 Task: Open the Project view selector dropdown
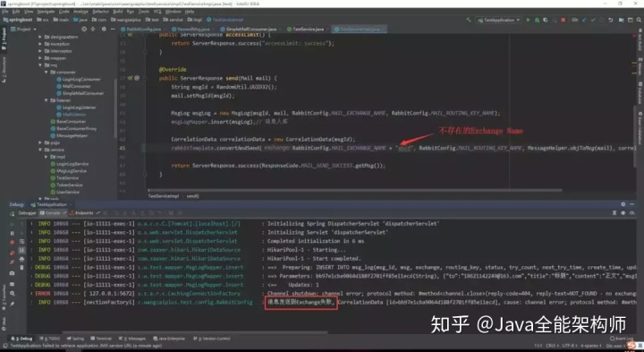click(24, 30)
